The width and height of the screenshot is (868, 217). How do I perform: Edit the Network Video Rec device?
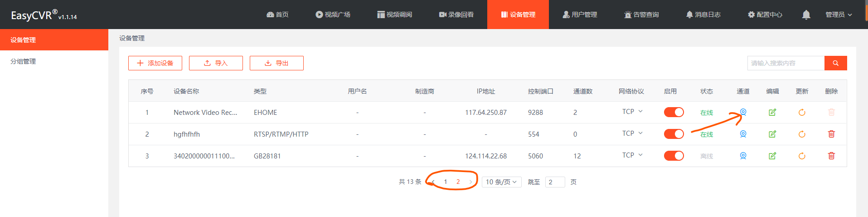(x=772, y=112)
